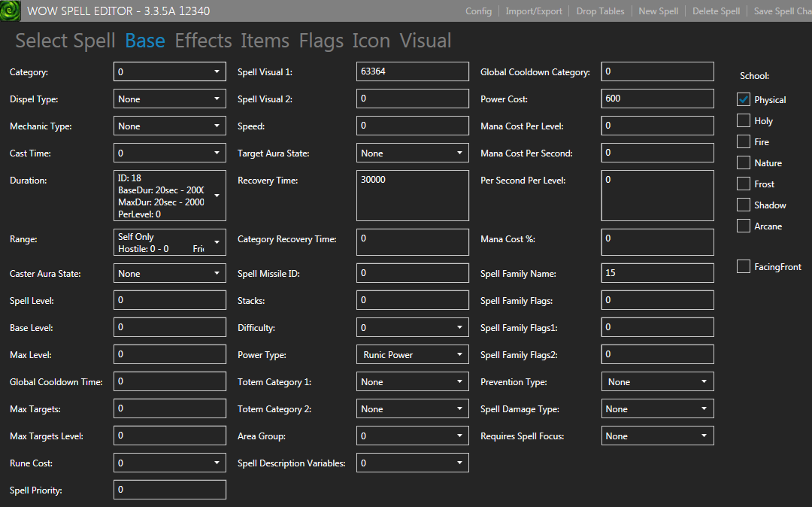Go to the Select Spell tab
This screenshot has width=812, height=507.
65,41
